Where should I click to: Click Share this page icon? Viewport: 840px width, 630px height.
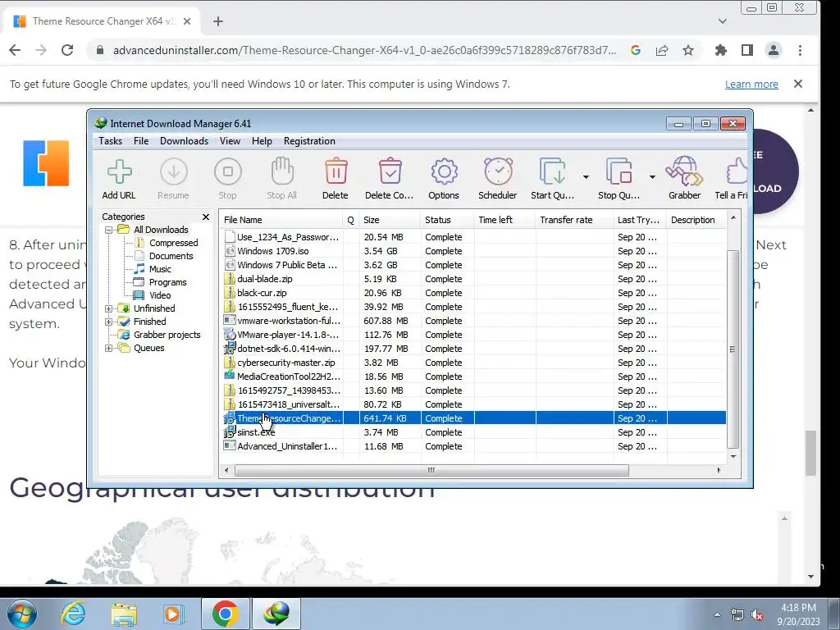[662, 50]
